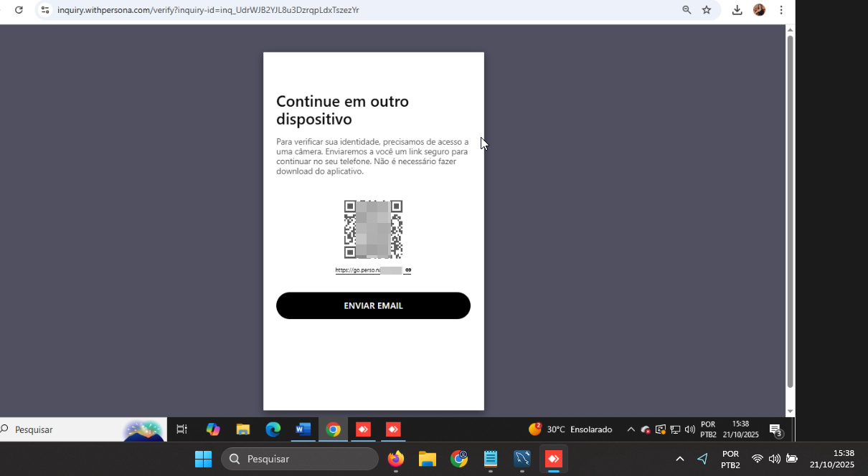The height and width of the screenshot is (476, 868).
Task: Click the QR code image
Action: (373, 229)
